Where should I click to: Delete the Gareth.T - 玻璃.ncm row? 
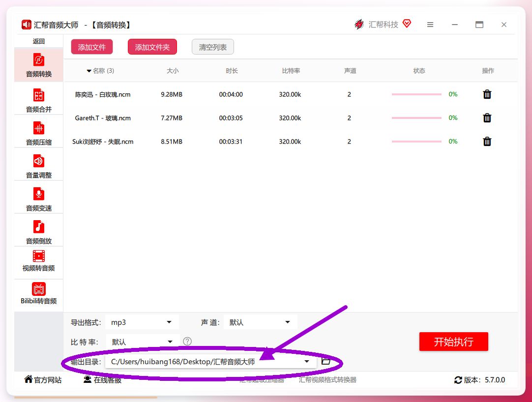487,118
